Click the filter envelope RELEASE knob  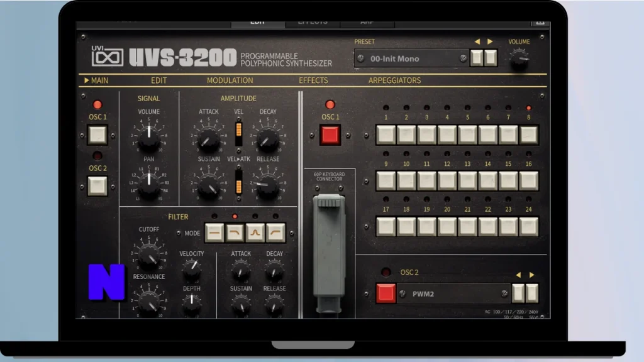point(274,304)
